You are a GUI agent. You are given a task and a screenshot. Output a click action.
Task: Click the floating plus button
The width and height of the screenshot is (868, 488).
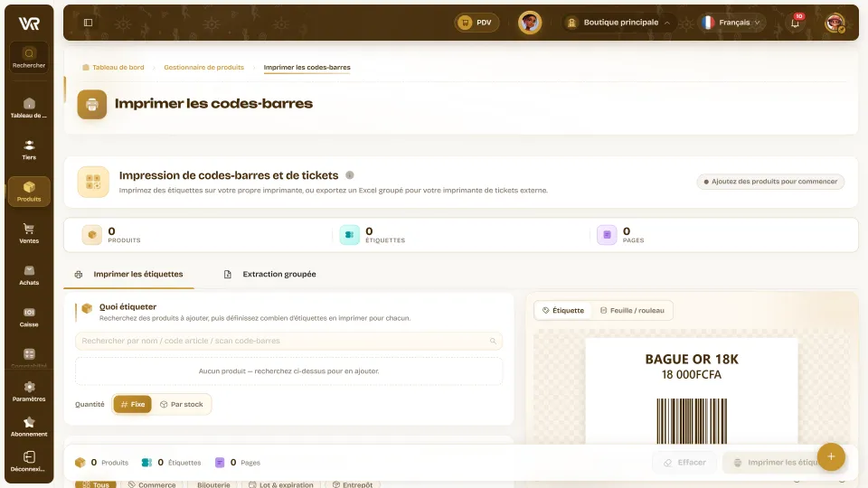tap(831, 456)
